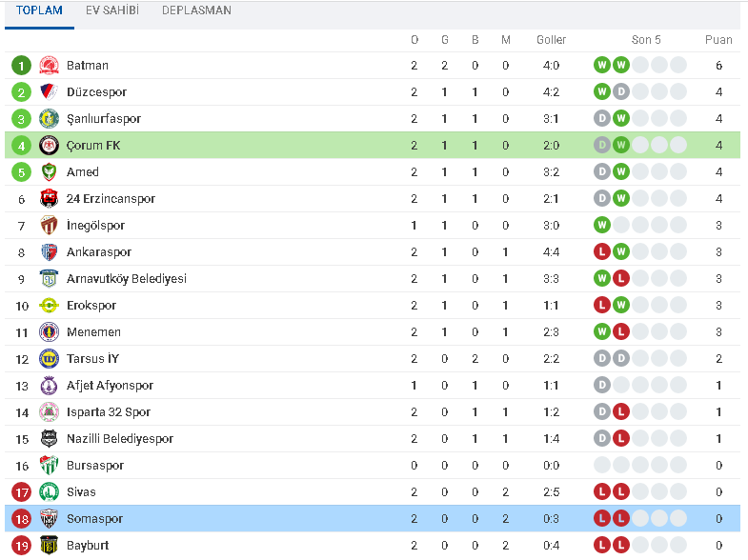Click Batman's first W form badge
Image resolution: width=748 pixels, height=560 pixels.
[x=602, y=65]
